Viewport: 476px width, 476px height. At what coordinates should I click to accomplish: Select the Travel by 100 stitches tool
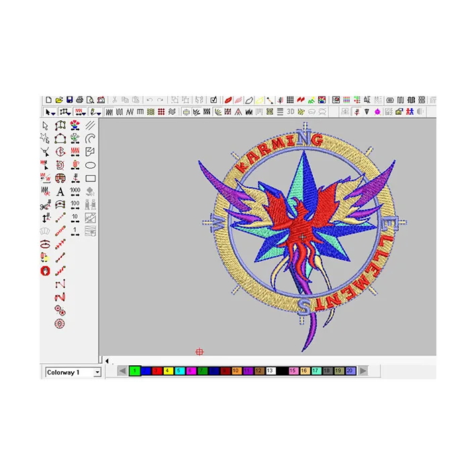tap(75, 205)
